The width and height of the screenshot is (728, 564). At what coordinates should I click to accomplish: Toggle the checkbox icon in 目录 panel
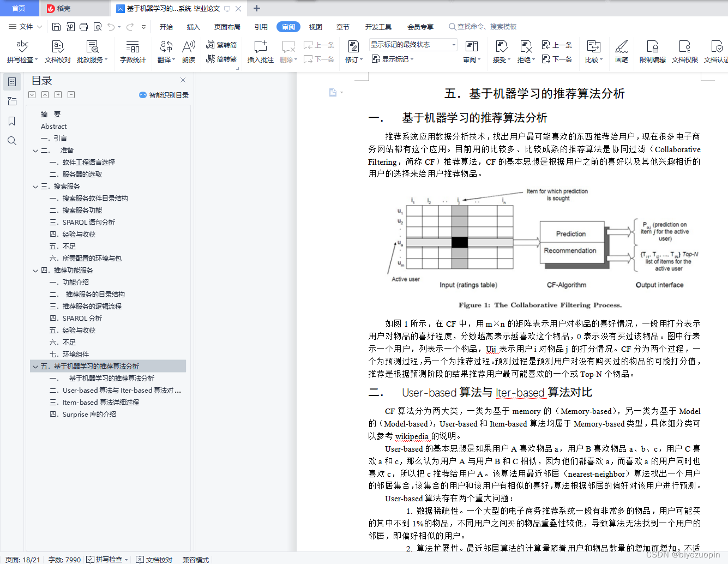[32, 94]
